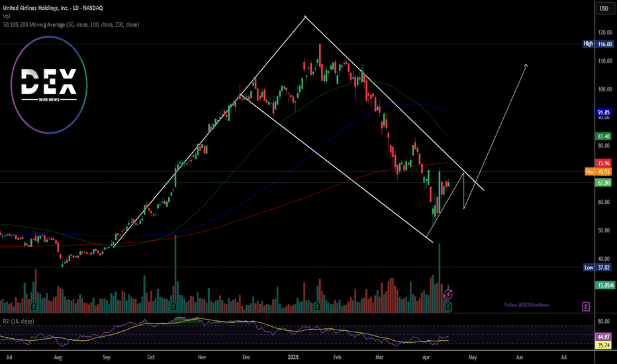
Task: Click the 13.05M volume value label
Action: [x=605, y=286]
